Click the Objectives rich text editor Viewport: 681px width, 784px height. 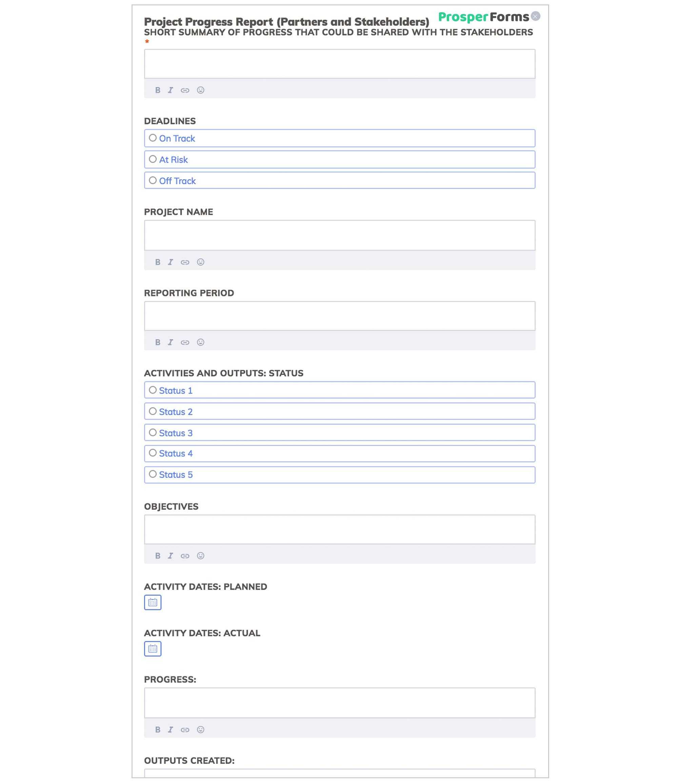(x=340, y=529)
